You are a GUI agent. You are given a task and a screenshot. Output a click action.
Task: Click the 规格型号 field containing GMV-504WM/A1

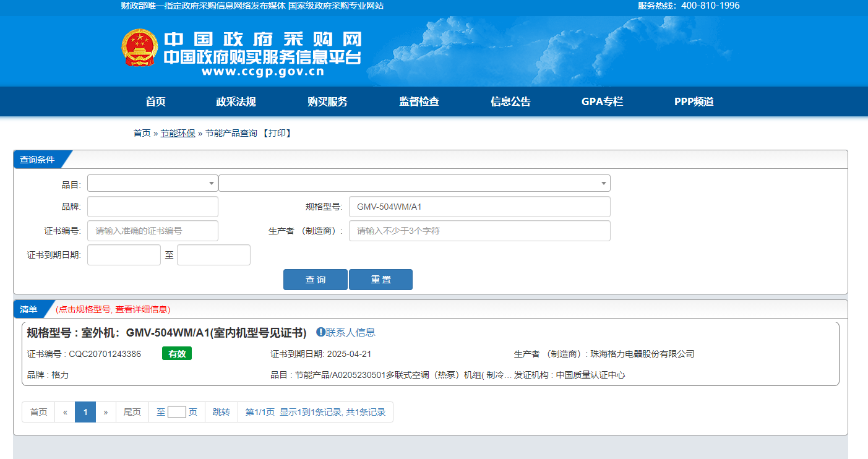click(479, 207)
